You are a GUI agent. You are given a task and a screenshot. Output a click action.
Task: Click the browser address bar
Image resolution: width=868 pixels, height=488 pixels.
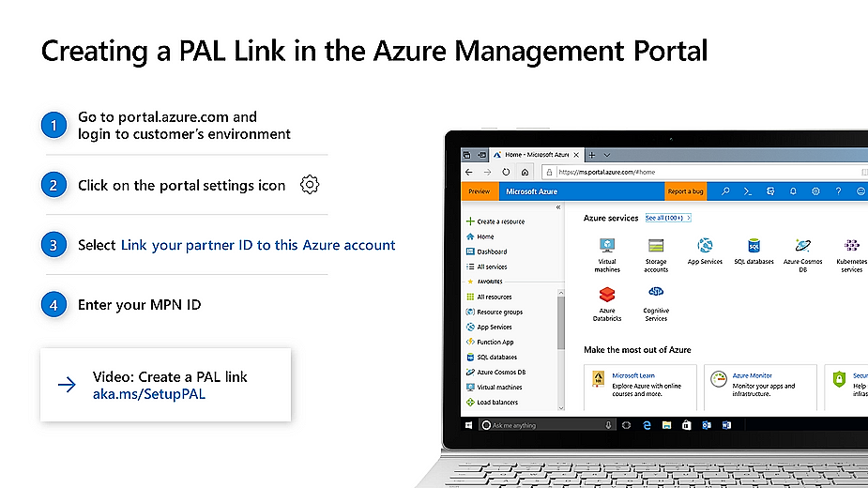pyautogui.click(x=703, y=173)
